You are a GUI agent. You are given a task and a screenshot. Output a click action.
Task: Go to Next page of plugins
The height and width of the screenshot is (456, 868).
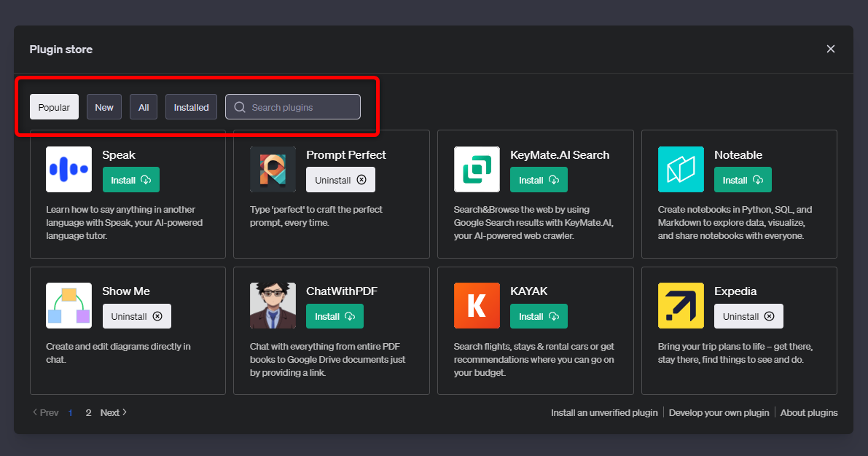(114, 412)
